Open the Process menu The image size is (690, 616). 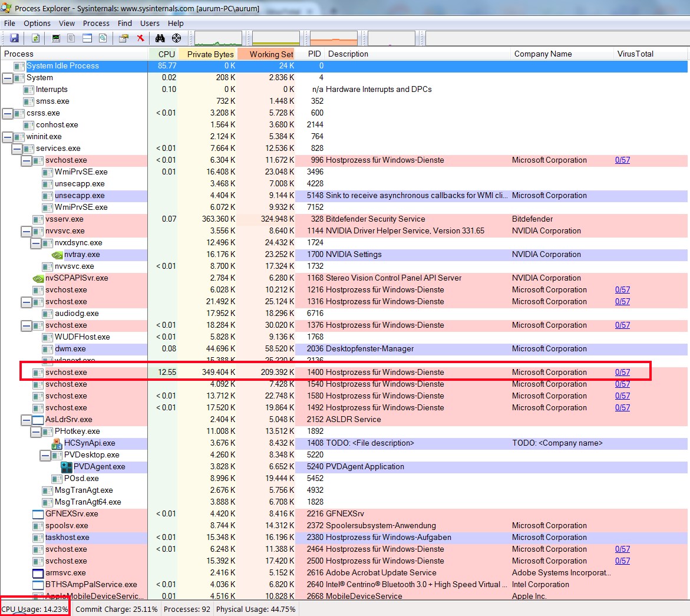click(96, 24)
